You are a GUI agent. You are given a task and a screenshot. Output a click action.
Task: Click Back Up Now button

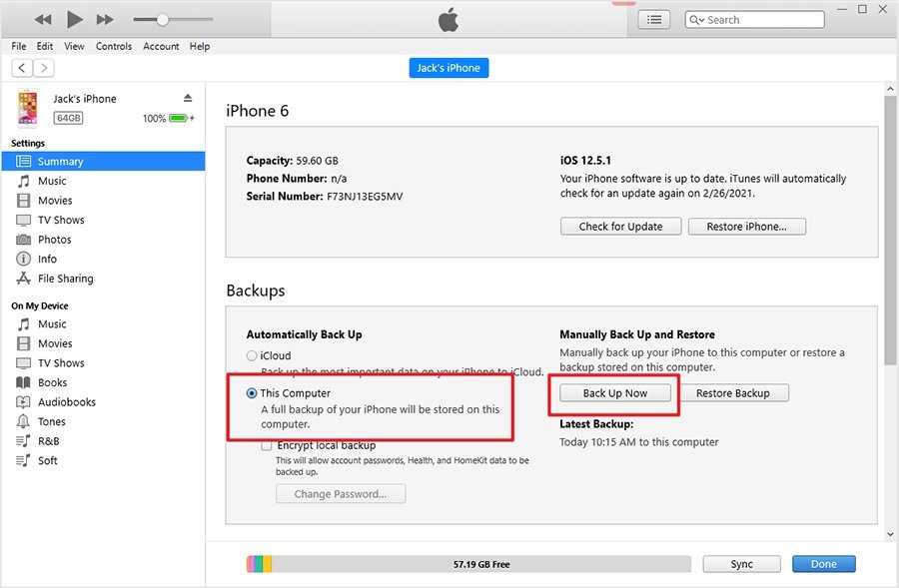(x=615, y=393)
